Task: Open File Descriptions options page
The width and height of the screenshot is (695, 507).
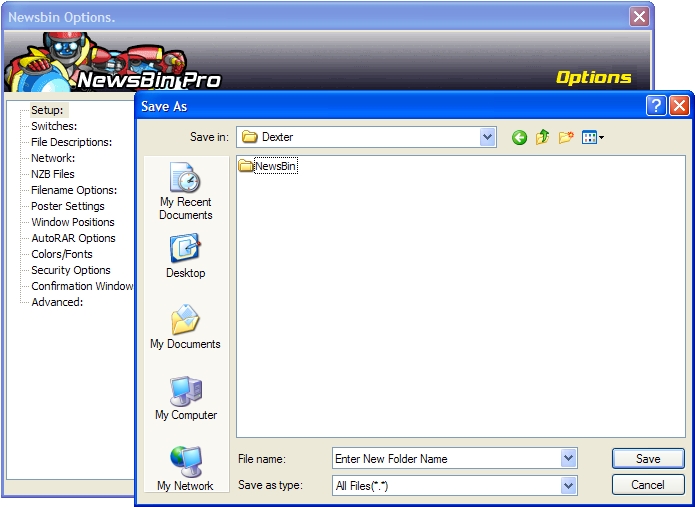Action: [x=71, y=142]
